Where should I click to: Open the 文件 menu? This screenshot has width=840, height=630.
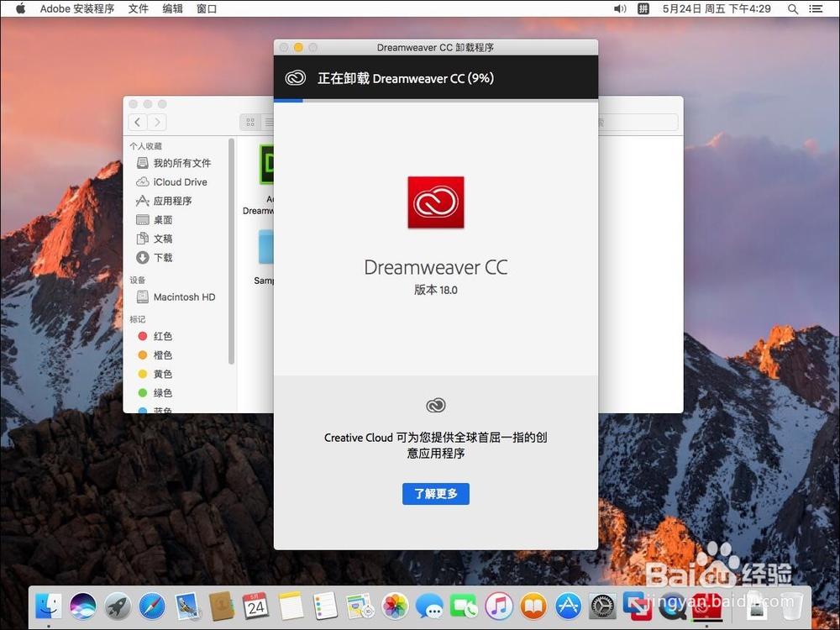point(139,8)
